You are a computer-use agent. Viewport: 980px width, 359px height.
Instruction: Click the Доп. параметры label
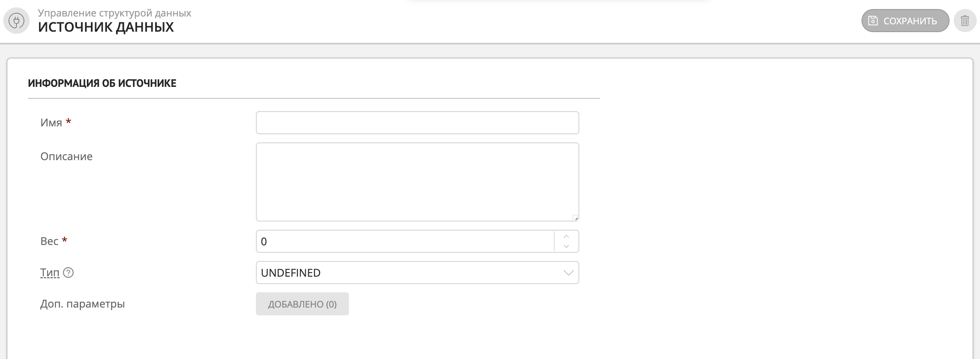click(82, 304)
